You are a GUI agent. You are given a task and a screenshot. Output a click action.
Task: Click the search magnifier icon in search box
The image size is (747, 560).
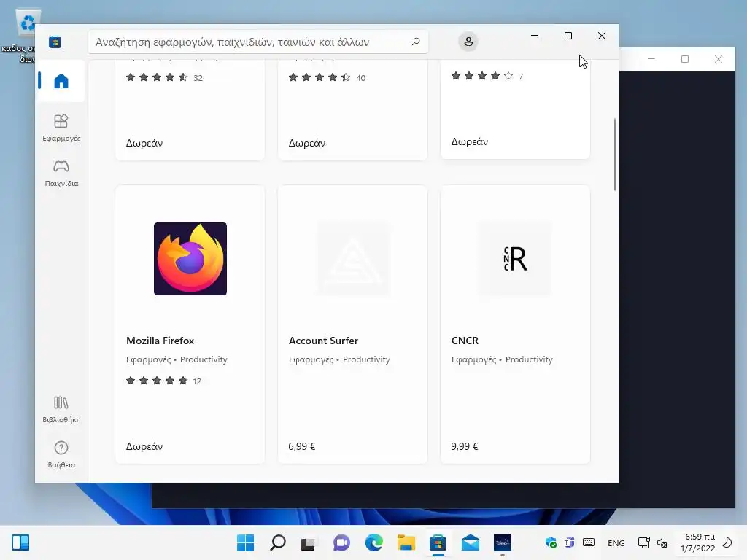(415, 42)
